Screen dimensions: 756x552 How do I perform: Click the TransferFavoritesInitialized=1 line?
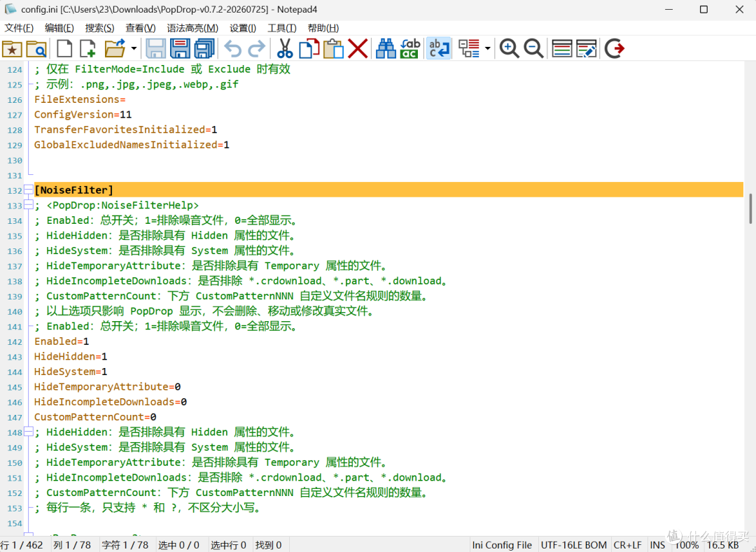pos(126,129)
